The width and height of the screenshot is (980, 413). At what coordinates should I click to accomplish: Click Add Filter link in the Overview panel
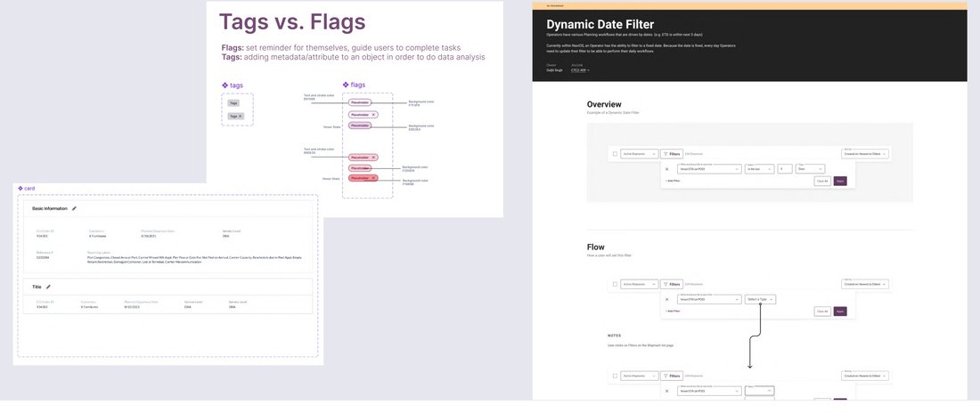point(673,181)
